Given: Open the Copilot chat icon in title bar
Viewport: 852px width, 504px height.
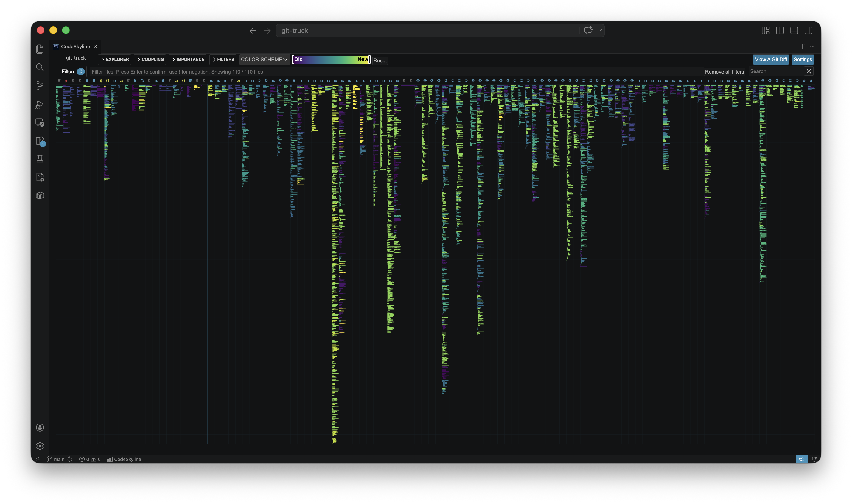Looking at the screenshot, I should (x=588, y=30).
